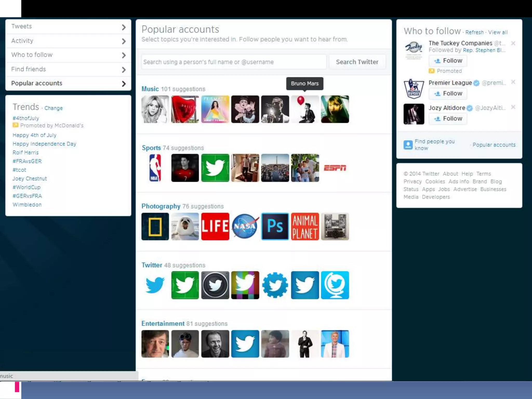Select the NASA logo in Photography

point(245,227)
